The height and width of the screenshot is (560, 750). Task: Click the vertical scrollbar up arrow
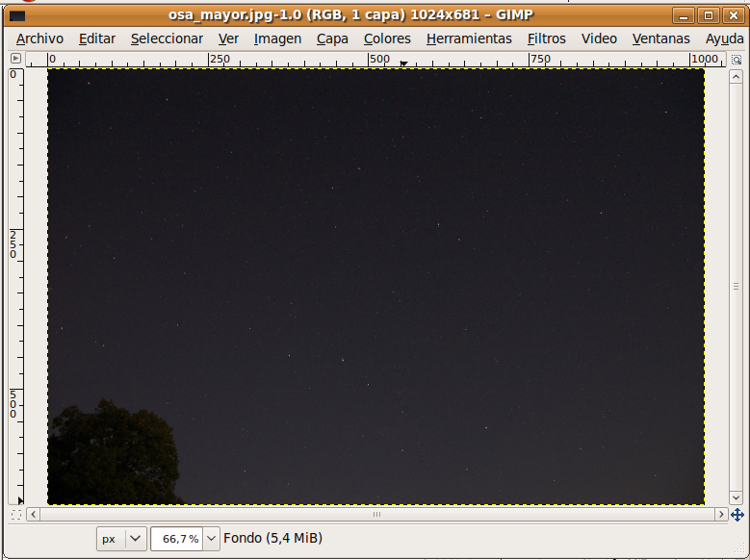(x=737, y=77)
